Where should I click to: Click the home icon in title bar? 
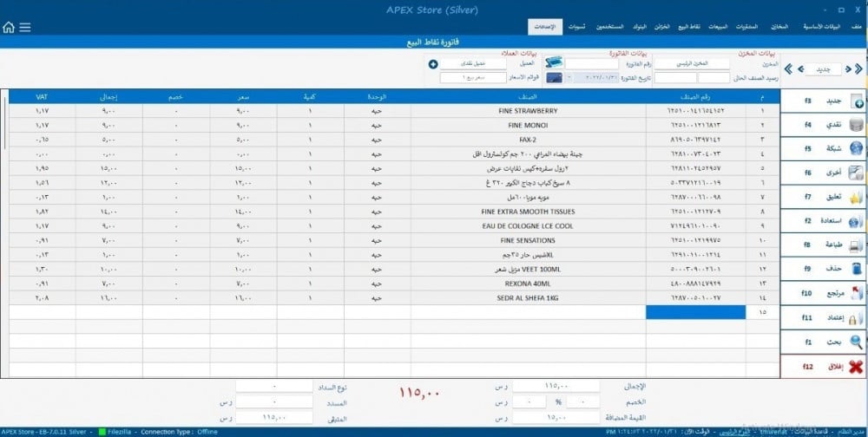pyautogui.click(x=9, y=27)
